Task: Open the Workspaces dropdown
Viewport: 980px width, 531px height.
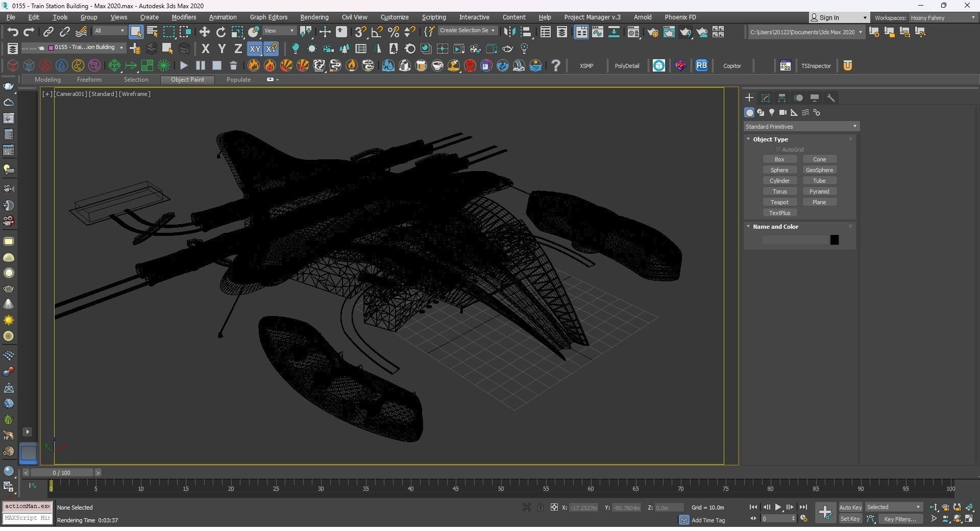Action: pyautogui.click(x=942, y=18)
